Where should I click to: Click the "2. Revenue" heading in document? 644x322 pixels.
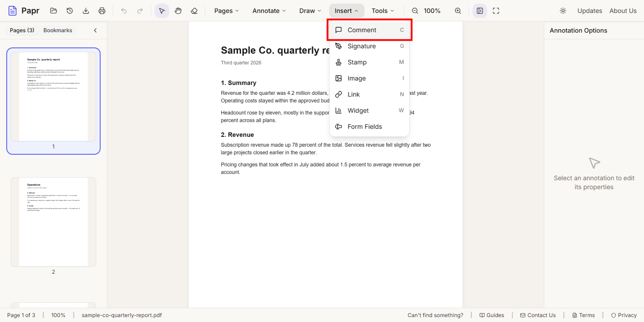point(237,135)
